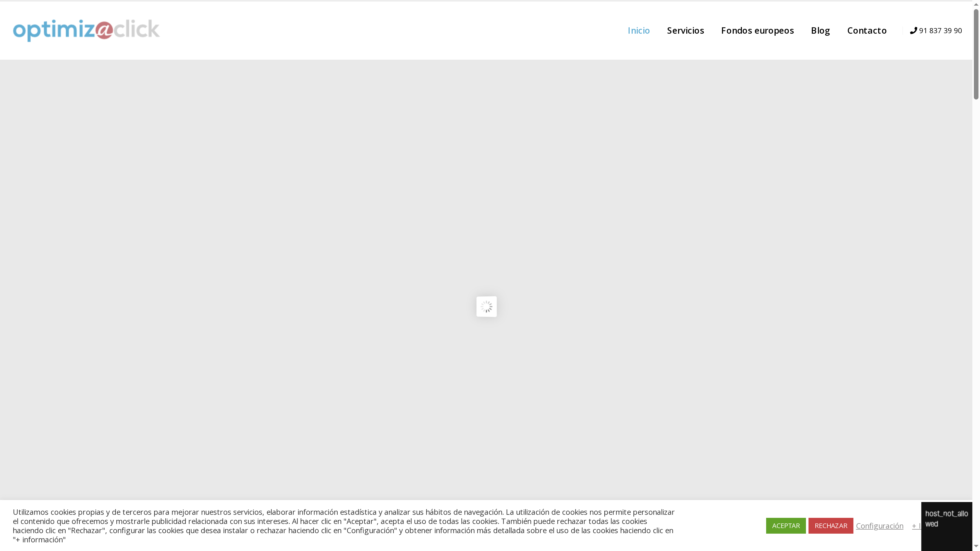Open the Servicios menu item

point(685,30)
